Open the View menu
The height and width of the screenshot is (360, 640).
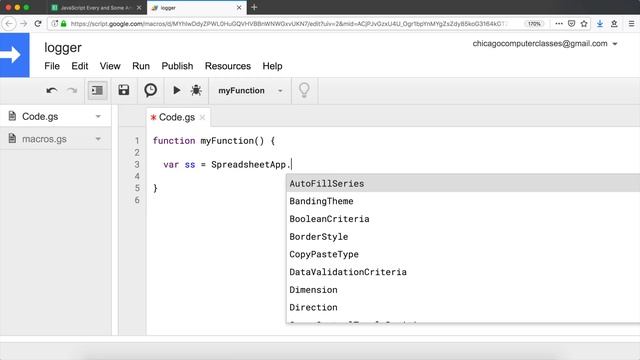tap(110, 66)
